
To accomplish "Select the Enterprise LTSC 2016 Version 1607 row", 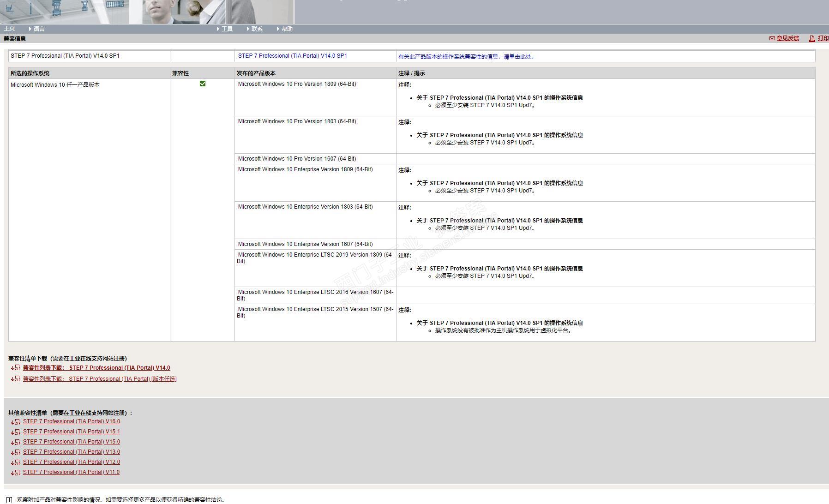I will pyautogui.click(x=525, y=295).
